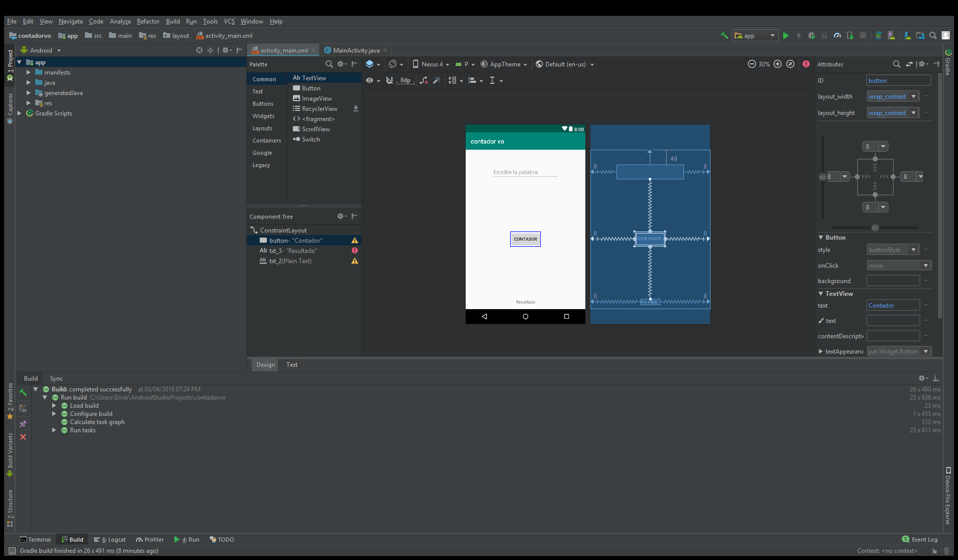The width and height of the screenshot is (958, 560).
Task: Open the app run configuration dropdown
Action: [x=756, y=35]
